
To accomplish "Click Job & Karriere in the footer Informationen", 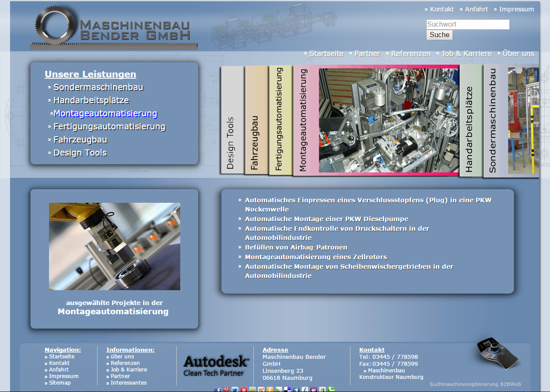I will (129, 370).
